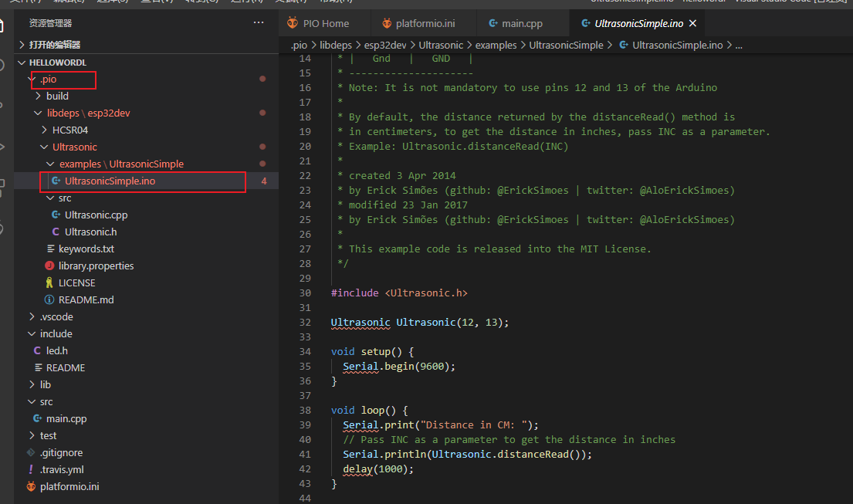The width and height of the screenshot is (853, 504).
Task: Open led.h in the include folder
Action: pyautogui.click(x=56, y=350)
